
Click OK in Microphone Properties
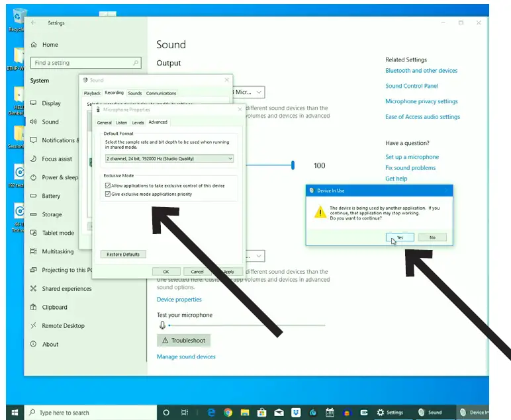point(166,272)
